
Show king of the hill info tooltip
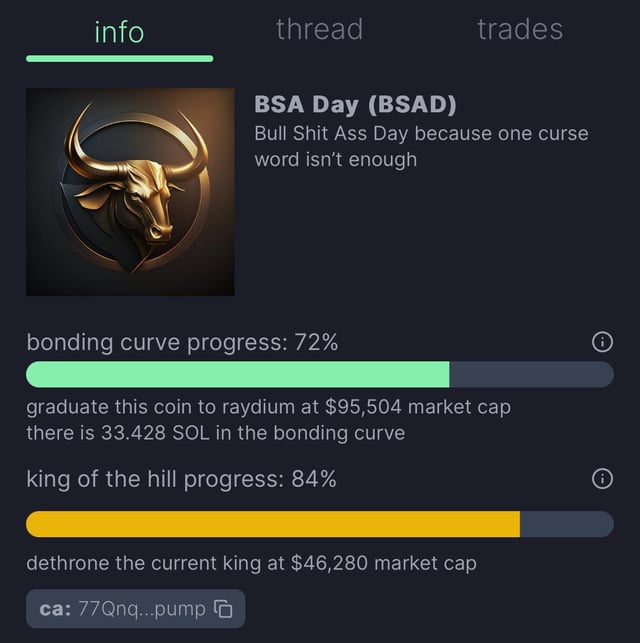[602, 479]
